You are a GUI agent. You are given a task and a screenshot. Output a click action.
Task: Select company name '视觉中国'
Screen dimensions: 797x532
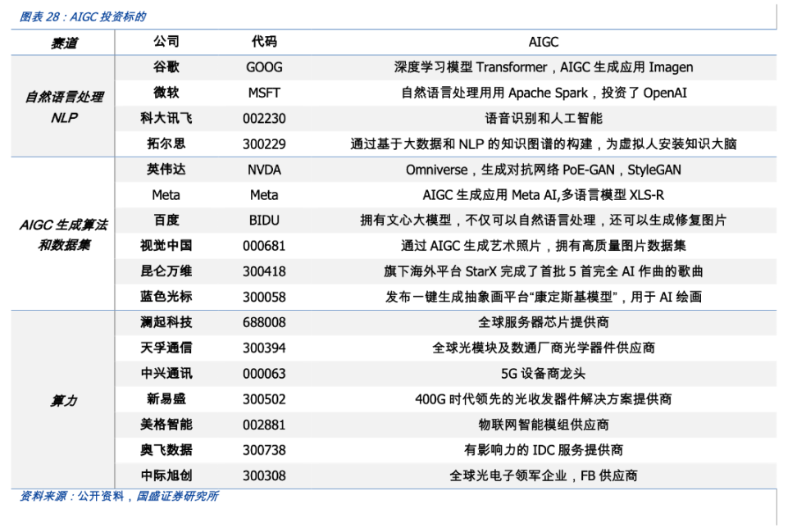click(x=166, y=246)
